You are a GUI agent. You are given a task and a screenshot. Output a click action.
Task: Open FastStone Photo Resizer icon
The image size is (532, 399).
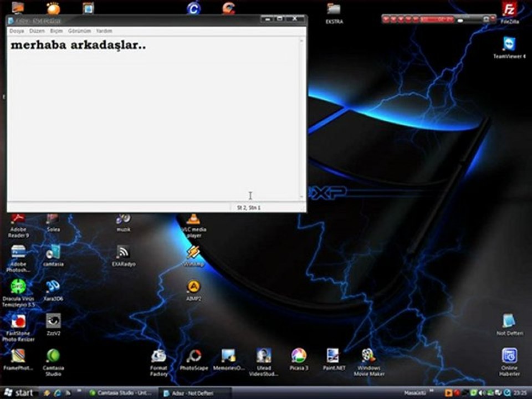18,328
